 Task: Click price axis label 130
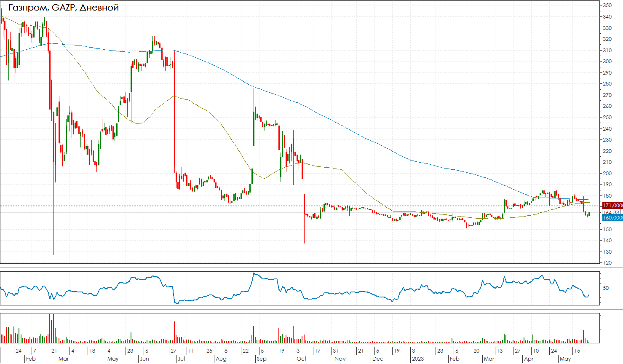607,252
